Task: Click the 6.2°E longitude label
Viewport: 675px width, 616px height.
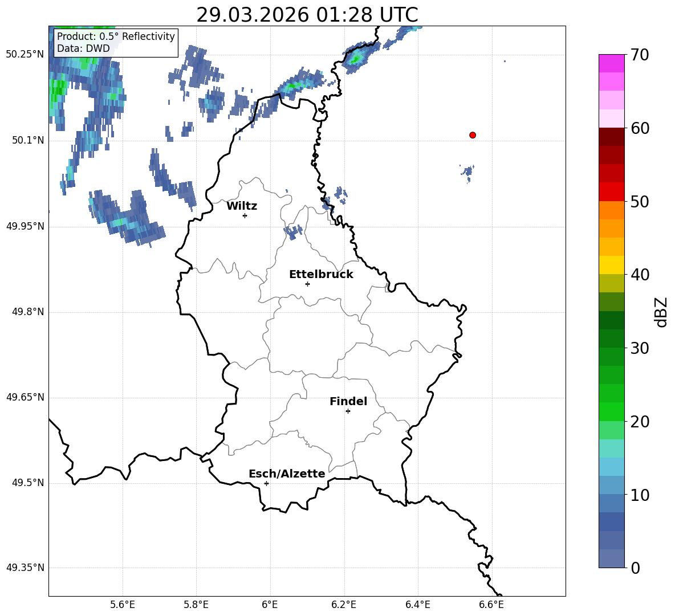Action: (344, 605)
